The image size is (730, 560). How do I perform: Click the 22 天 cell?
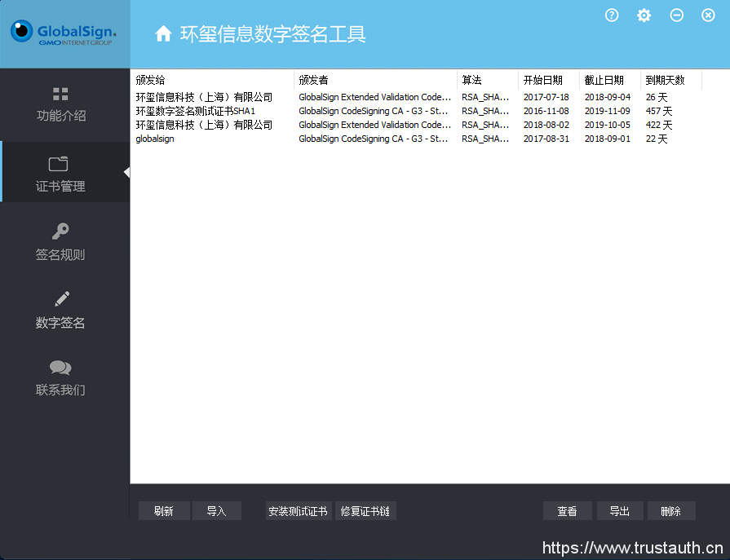[657, 139]
